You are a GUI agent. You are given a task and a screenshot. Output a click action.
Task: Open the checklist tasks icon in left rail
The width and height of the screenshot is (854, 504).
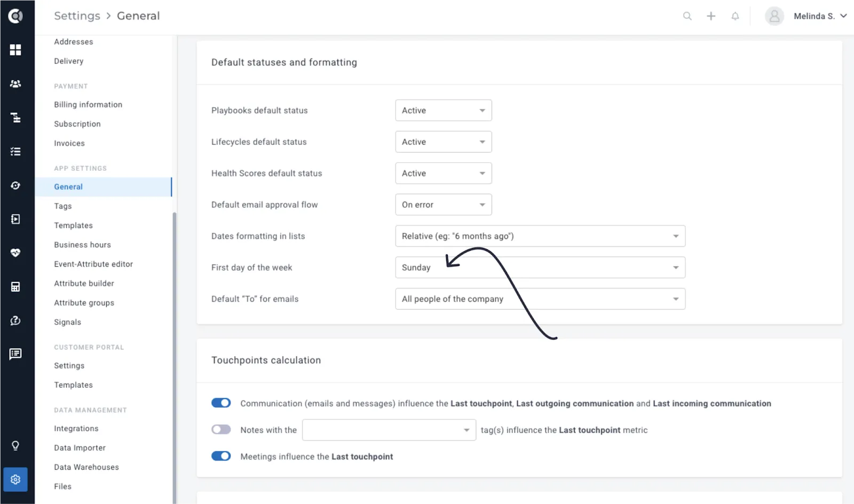coord(15,151)
